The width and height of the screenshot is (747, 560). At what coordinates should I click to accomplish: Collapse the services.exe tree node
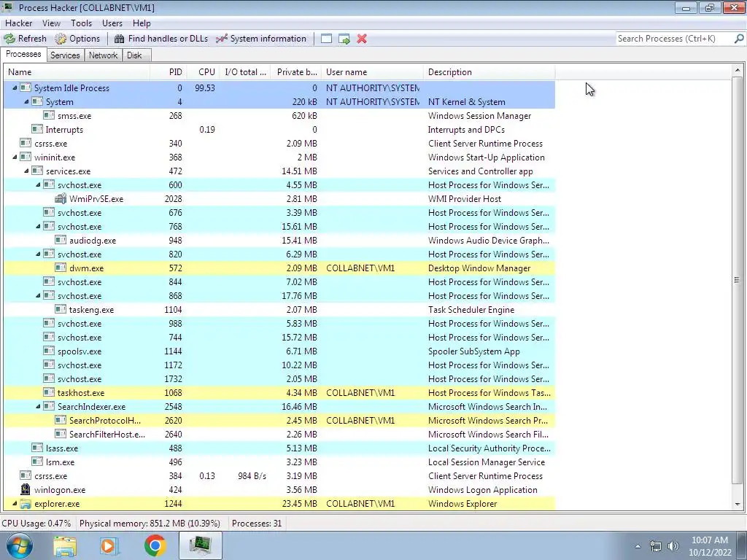26,171
